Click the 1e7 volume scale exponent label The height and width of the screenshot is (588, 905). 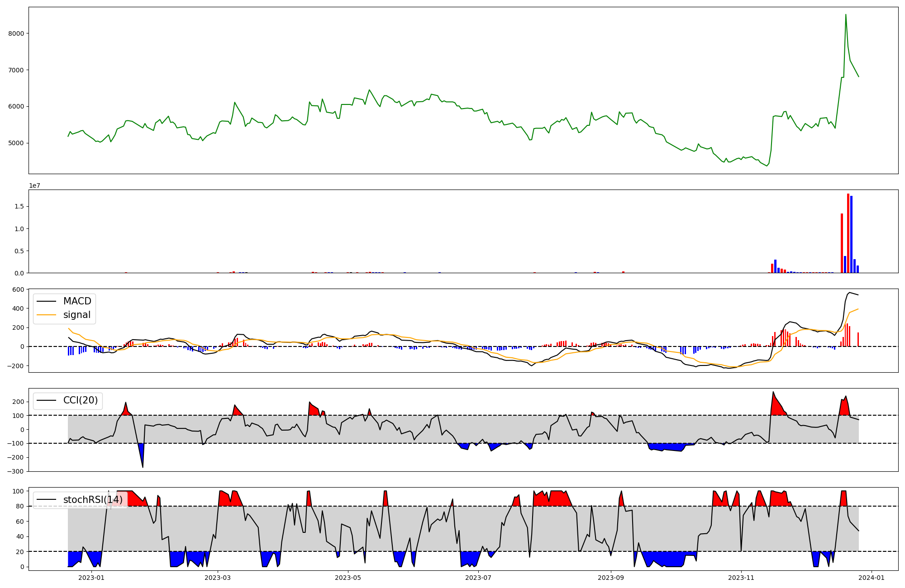[35, 186]
